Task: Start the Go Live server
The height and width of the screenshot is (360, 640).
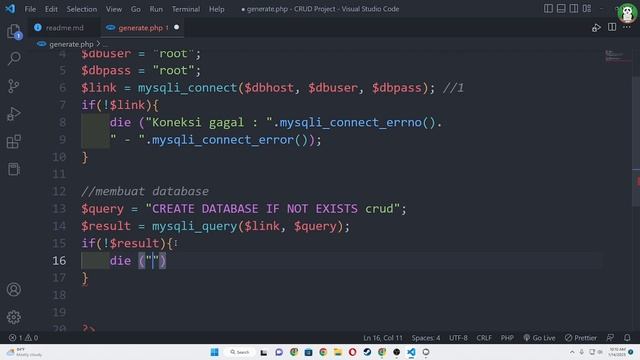Action: tap(539, 338)
